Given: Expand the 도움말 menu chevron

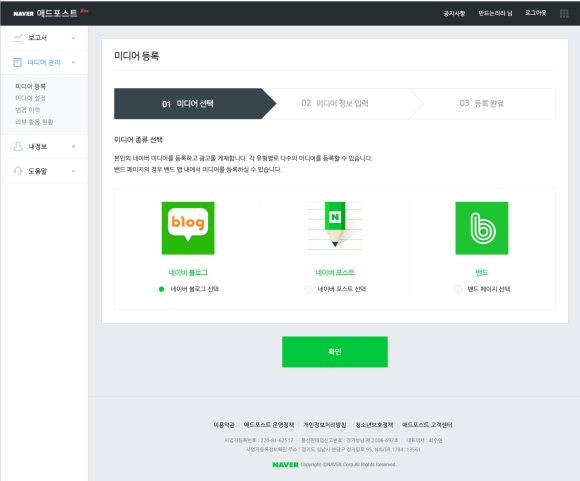Looking at the screenshot, I should click(x=73, y=171).
